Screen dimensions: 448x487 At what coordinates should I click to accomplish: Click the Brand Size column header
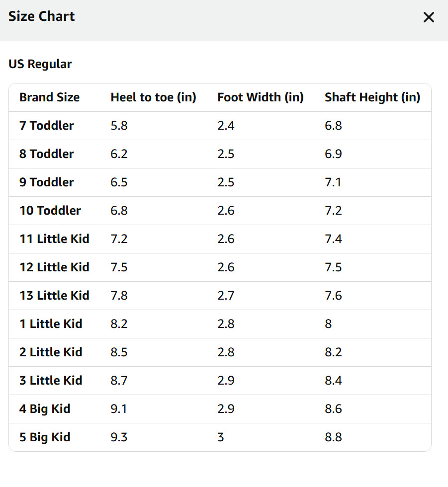coord(49,97)
